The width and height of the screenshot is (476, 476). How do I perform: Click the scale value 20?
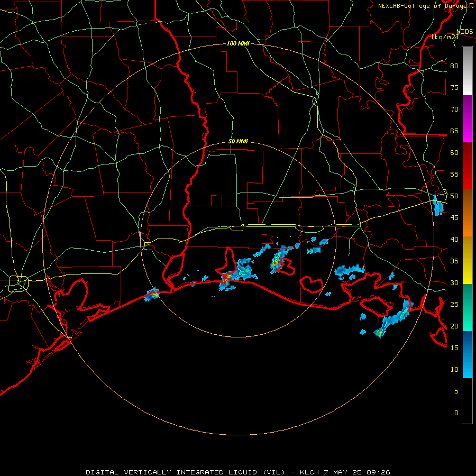pos(454,326)
